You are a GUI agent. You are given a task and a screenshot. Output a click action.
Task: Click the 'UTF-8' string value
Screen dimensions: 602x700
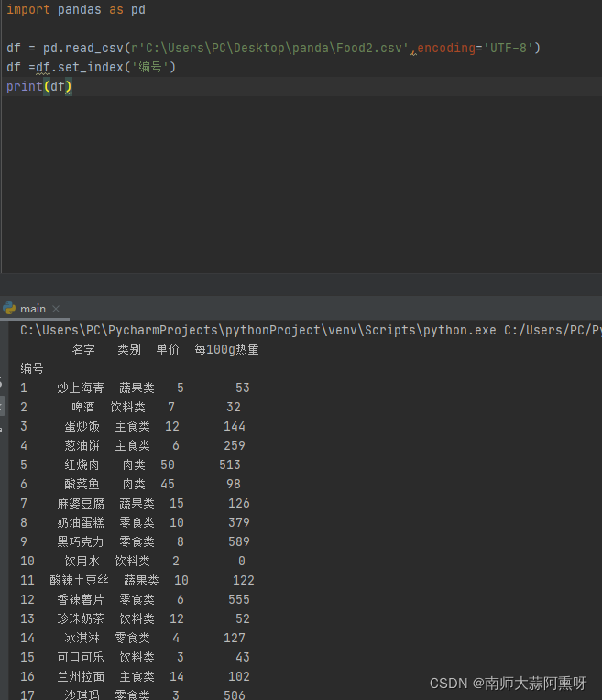[x=509, y=48]
